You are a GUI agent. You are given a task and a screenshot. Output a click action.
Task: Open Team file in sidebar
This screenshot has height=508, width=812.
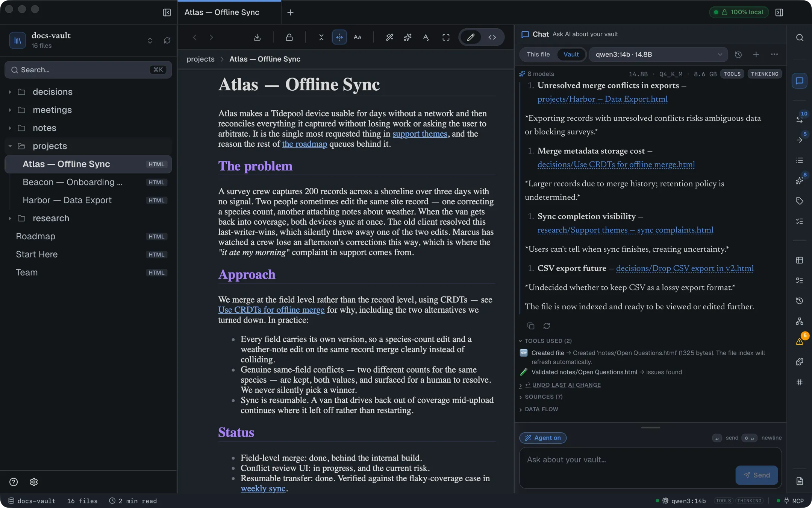point(88,272)
